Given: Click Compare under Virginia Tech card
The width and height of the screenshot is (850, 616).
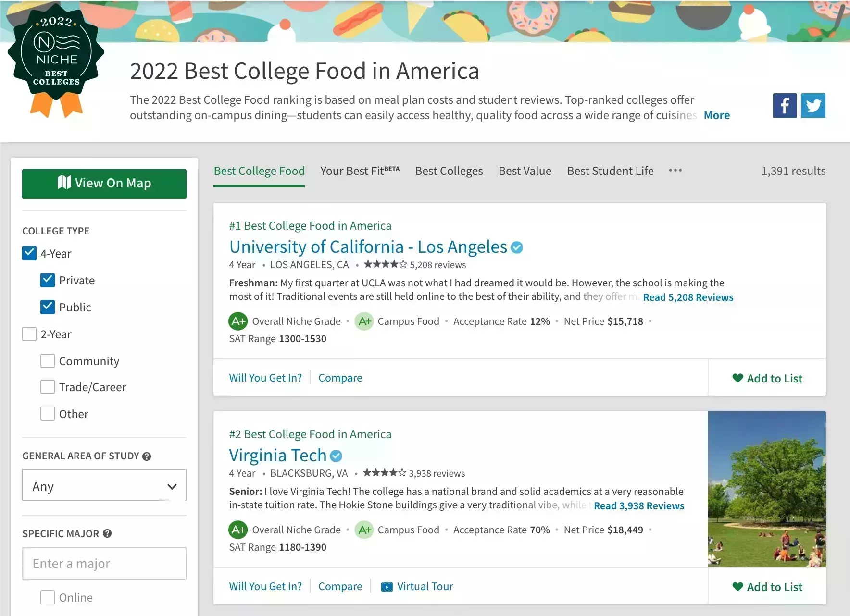Looking at the screenshot, I should point(340,586).
